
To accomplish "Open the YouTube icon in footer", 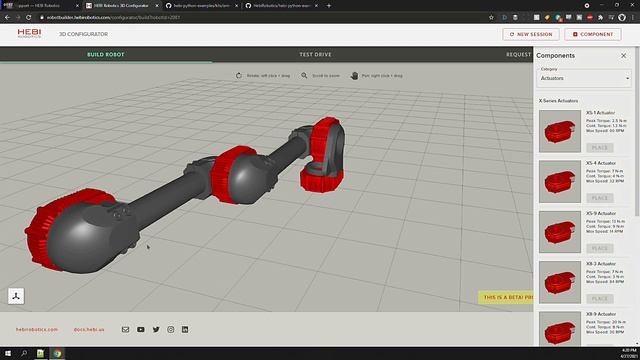I will coord(141,329).
